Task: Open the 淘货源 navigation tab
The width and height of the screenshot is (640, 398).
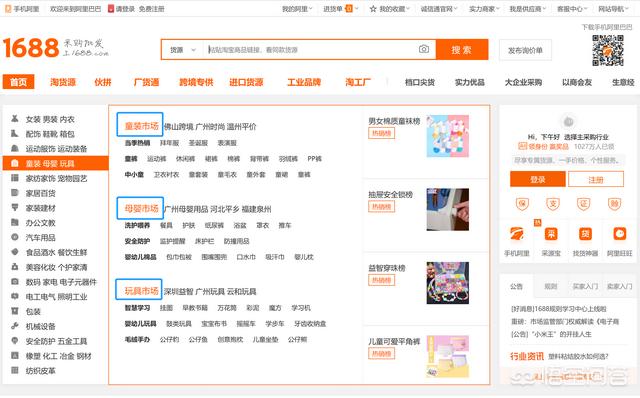Action: tap(63, 82)
